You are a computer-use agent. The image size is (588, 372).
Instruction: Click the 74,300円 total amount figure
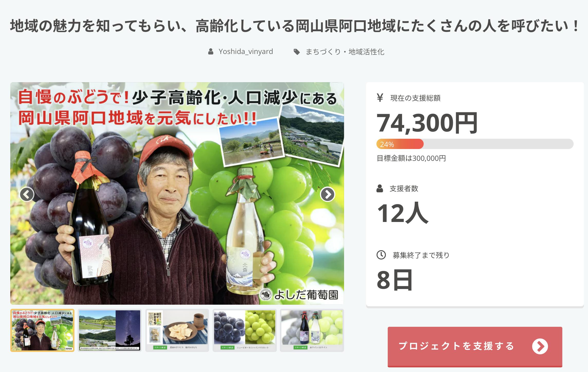click(427, 123)
